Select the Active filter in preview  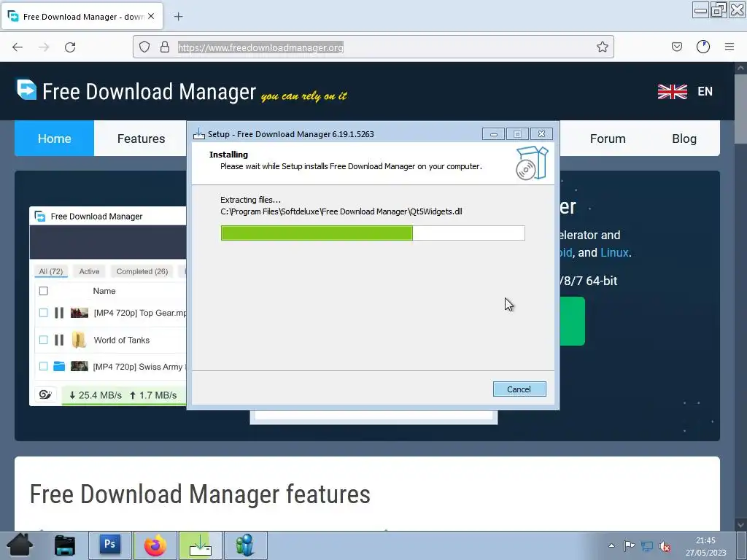pos(89,271)
